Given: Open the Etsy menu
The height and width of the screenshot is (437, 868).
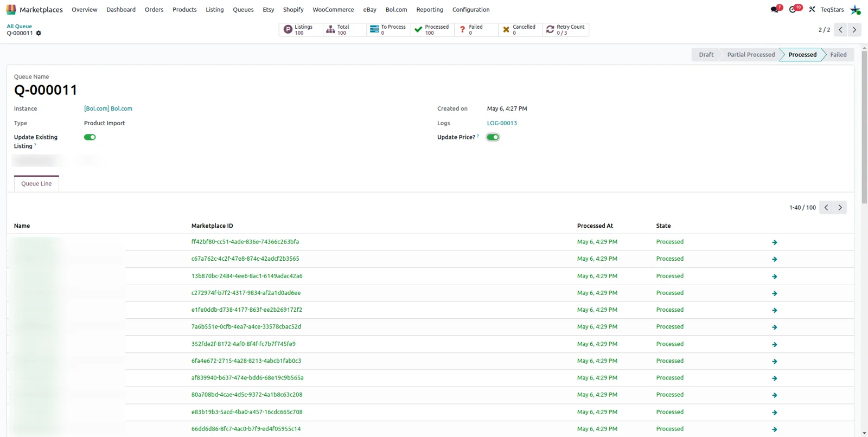Looking at the screenshot, I should pos(269,10).
